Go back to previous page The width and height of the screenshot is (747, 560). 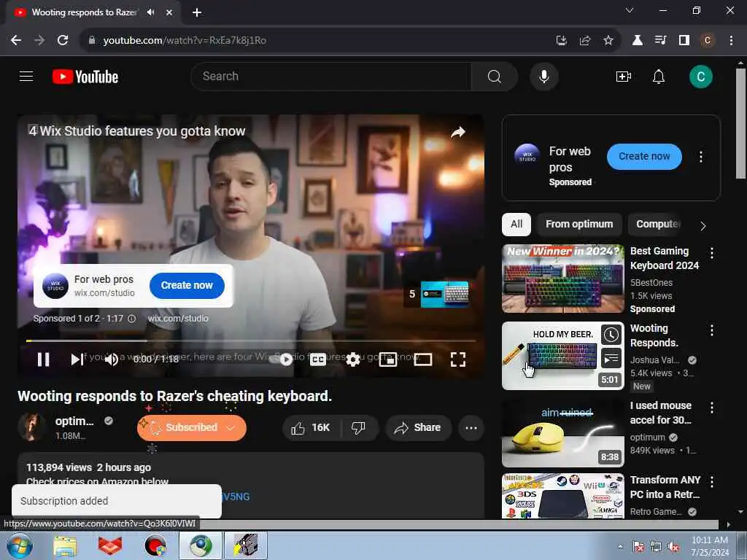[16, 41]
